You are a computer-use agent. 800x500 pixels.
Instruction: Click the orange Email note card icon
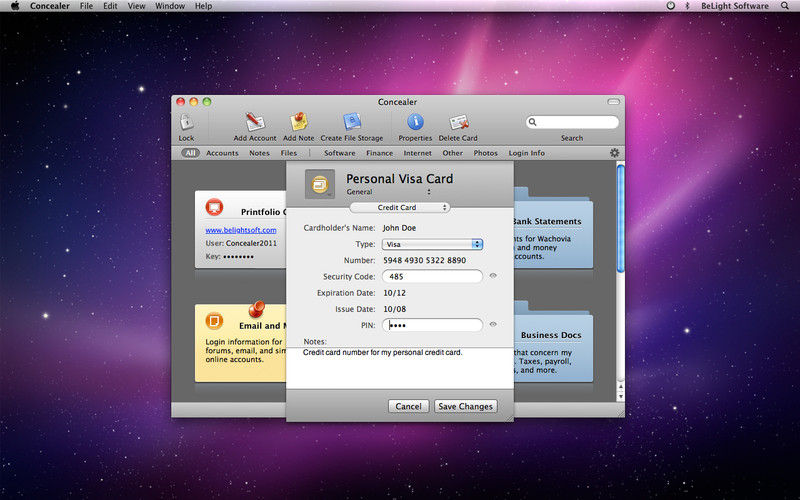tap(214, 321)
